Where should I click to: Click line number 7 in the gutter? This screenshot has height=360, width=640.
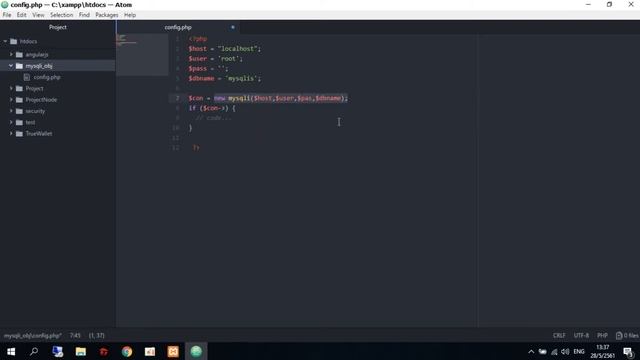(x=177, y=98)
